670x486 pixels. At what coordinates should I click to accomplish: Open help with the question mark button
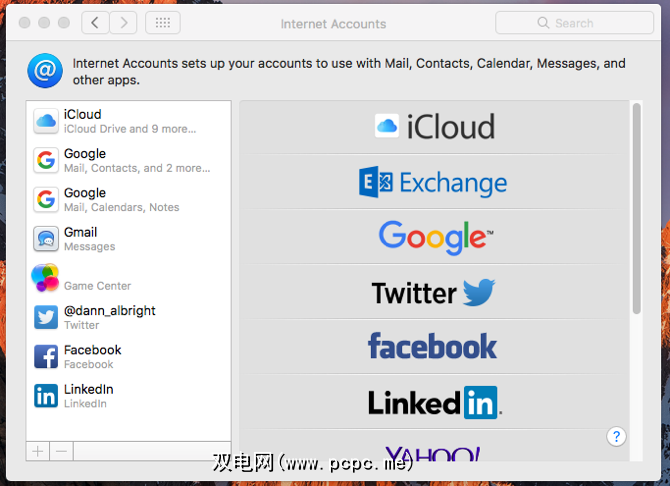616,436
